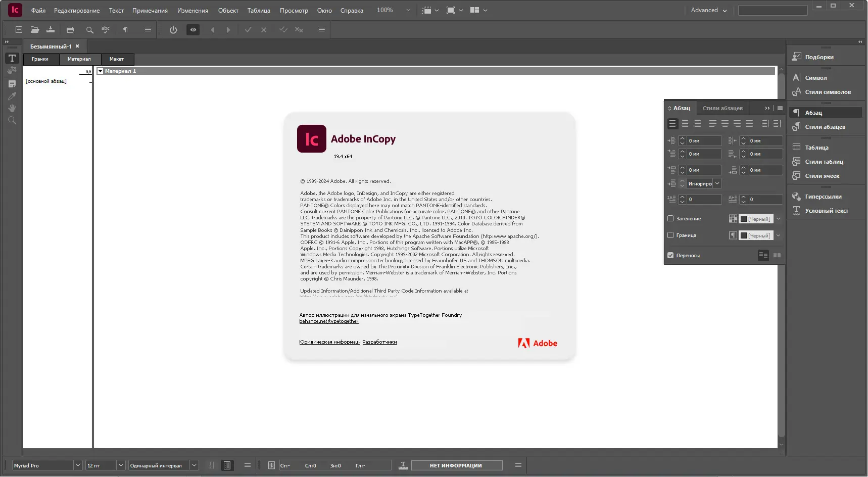This screenshot has width=868, height=477.
Task: Open Условный текст panel
Action: [x=826, y=211]
